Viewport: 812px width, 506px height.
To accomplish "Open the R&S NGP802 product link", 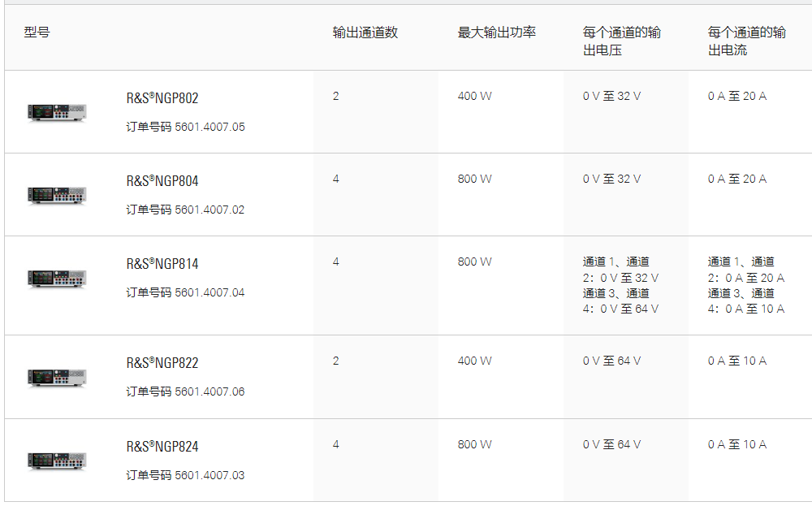I will 162,98.
